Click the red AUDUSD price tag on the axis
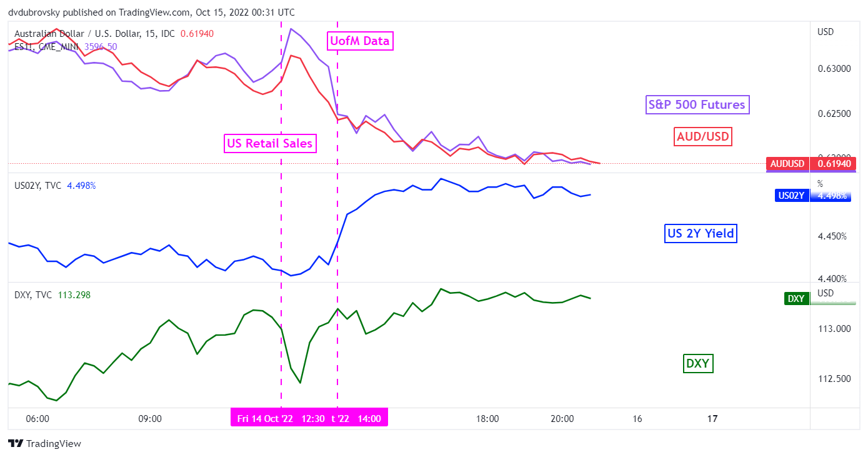The height and width of the screenshot is (457, 868). 787,164
